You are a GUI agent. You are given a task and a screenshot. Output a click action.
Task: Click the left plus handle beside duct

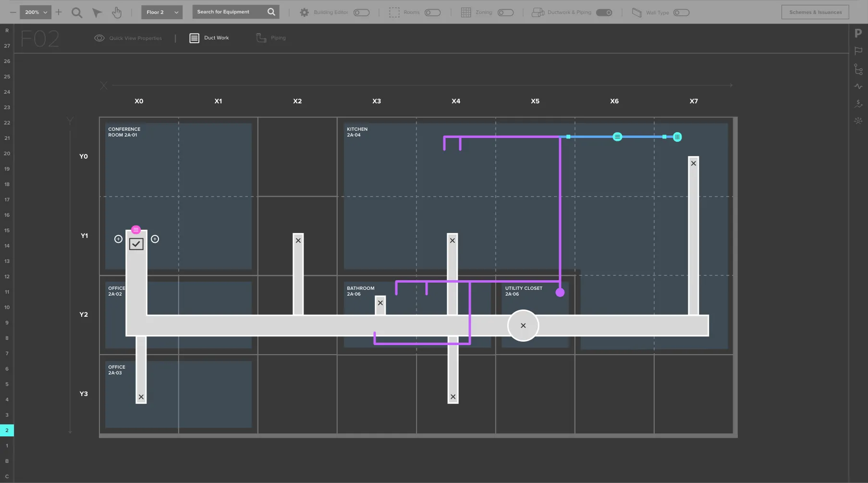pyautogui.click(x=118, y=239)
